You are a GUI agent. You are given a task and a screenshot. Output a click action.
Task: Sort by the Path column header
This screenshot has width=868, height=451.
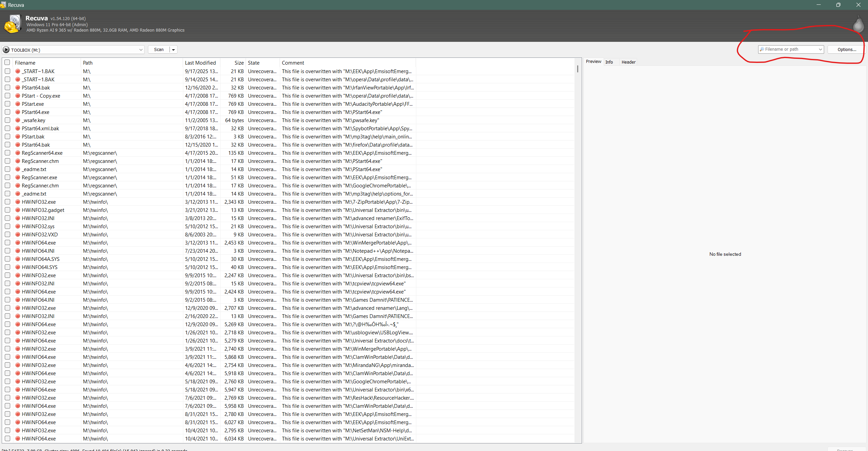[x=132, y=63]
